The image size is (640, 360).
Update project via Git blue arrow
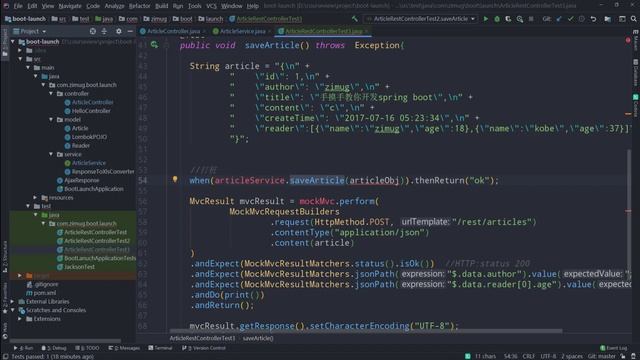coord(559,19)
